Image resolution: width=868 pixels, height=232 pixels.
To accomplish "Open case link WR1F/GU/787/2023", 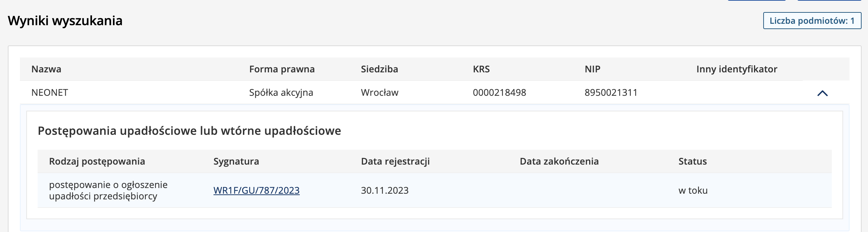I will (256, 190).
